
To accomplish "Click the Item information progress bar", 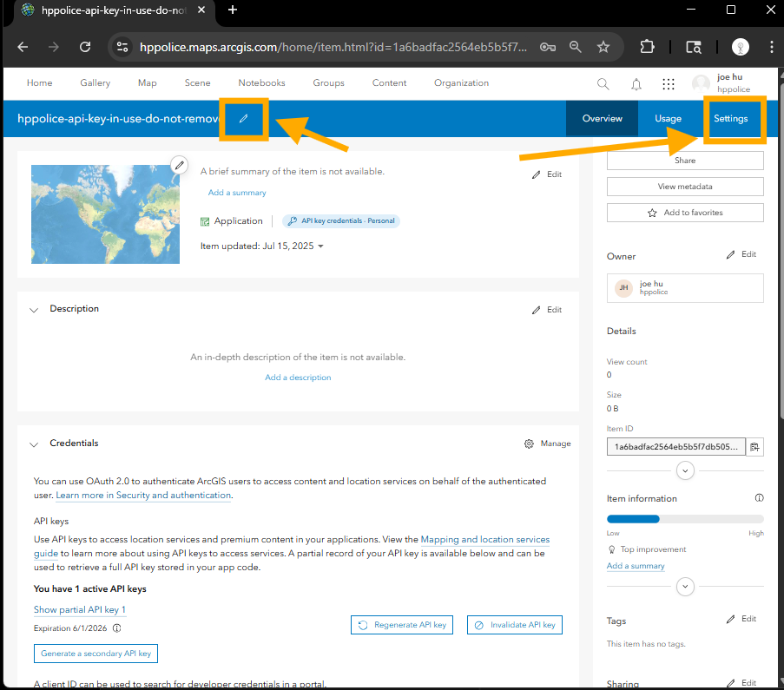I will (685, 519).
